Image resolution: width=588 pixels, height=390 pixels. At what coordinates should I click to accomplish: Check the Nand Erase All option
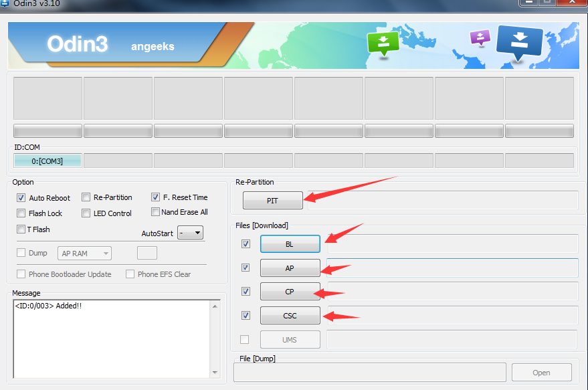(155, 212)
